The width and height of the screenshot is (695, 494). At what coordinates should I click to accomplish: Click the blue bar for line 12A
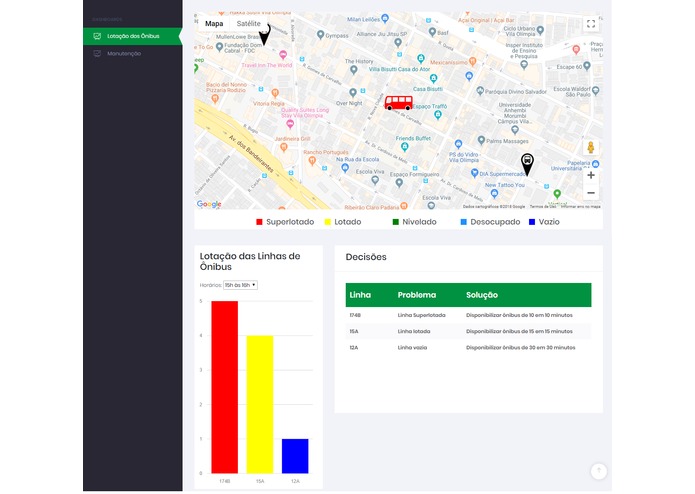[295, 456]
